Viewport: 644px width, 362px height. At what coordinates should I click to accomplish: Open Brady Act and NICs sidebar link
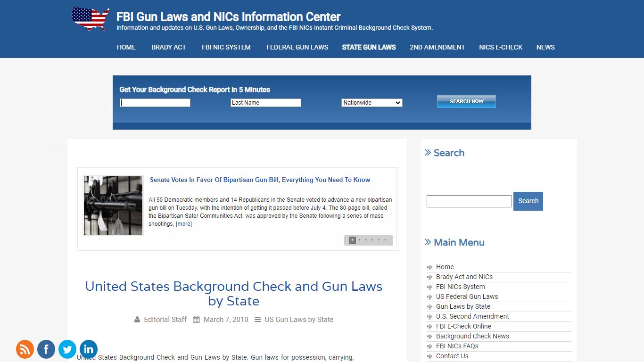pos(464,277)
